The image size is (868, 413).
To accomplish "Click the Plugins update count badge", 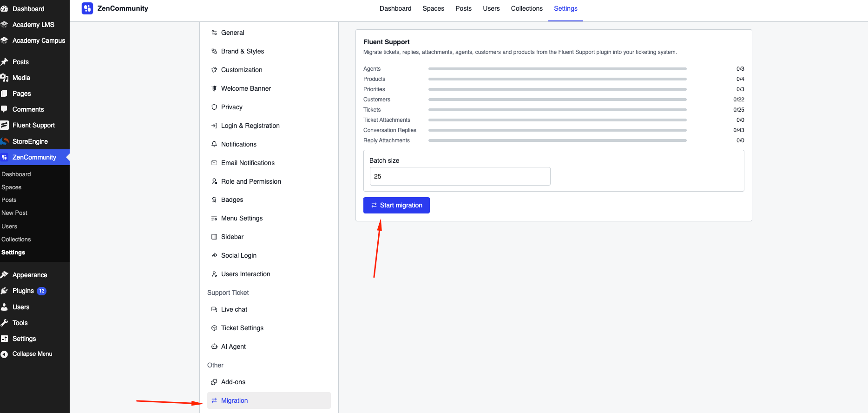I will pos(42,291).
